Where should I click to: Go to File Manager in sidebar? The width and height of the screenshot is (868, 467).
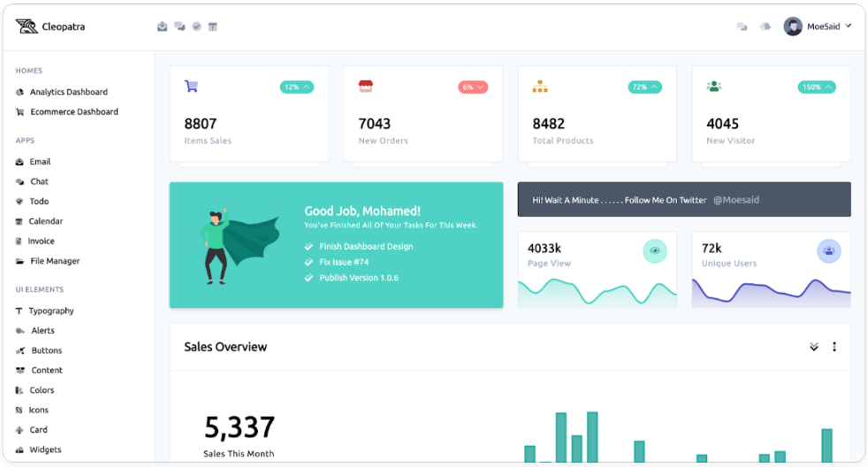tap(55, 261)
